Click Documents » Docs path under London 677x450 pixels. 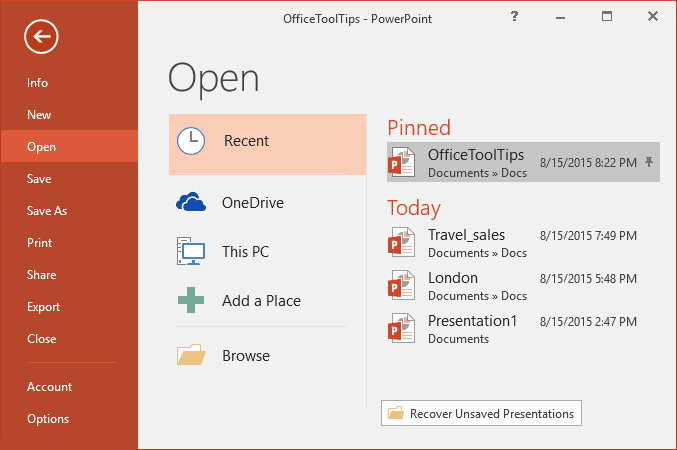click(478, 296)
